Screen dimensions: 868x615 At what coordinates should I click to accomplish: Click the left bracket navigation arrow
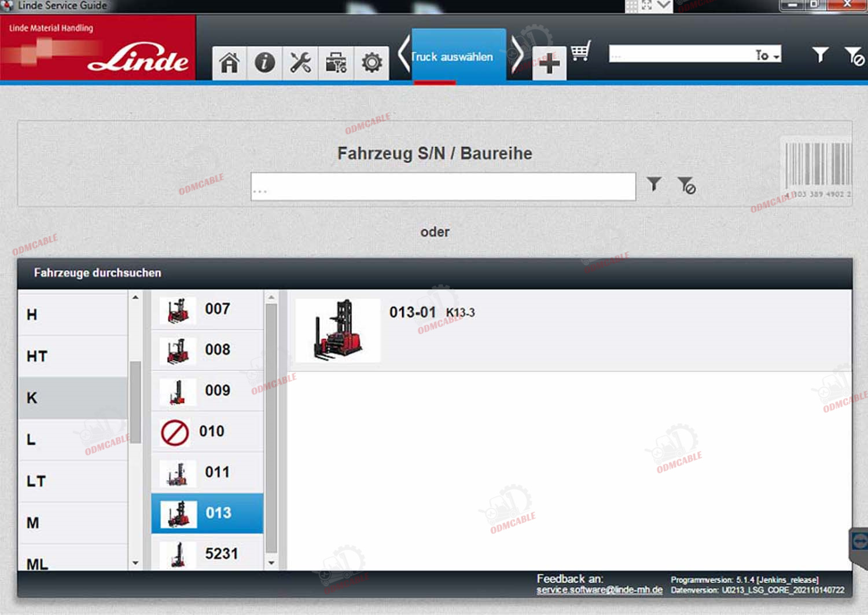click(x=404, y=53)
